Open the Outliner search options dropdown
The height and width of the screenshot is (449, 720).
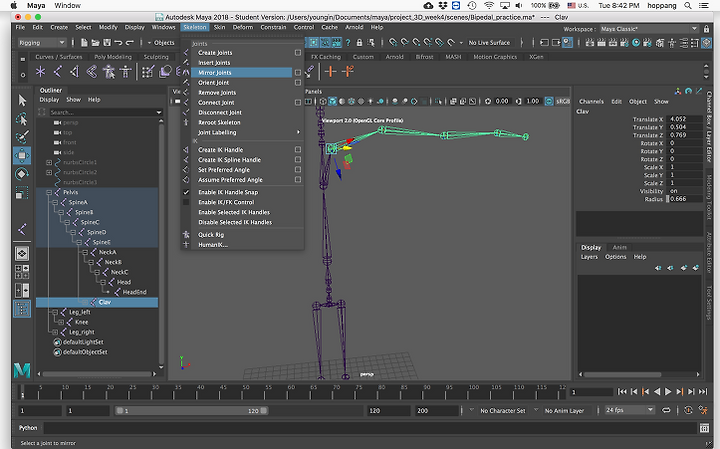tap(159, 112)
